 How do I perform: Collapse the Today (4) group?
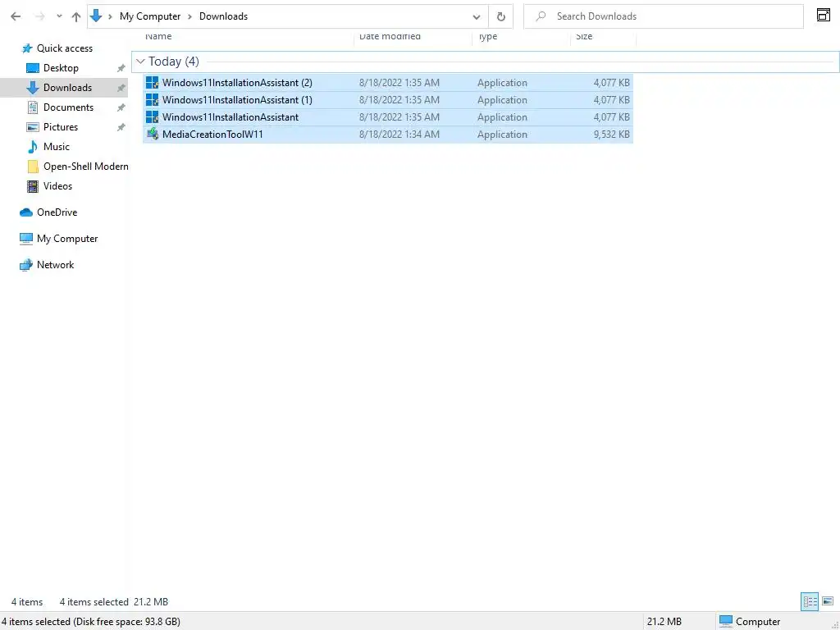point(140,62)
